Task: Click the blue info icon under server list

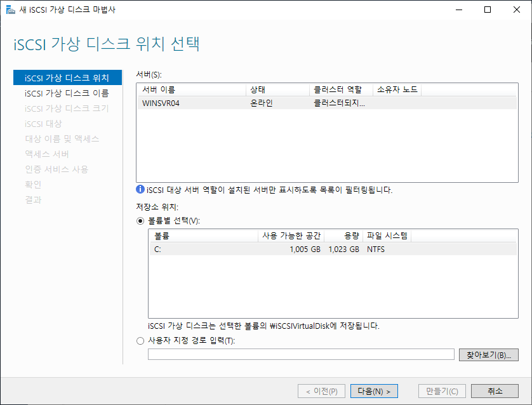Action: point(140,189)
